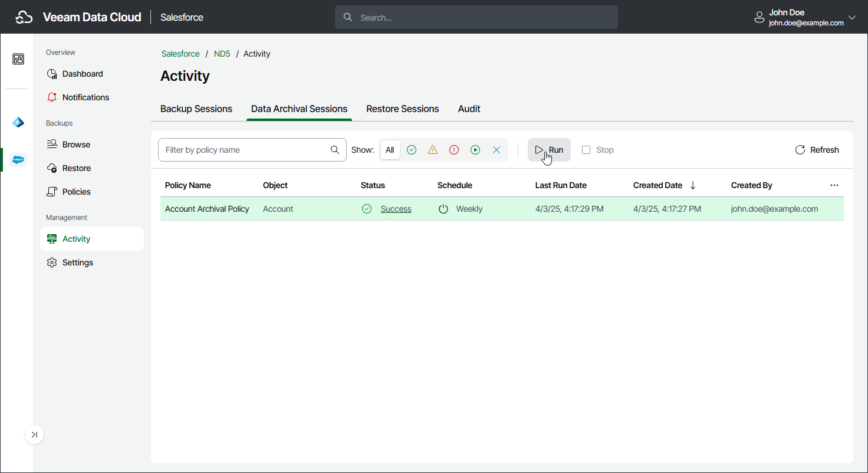
Task: Sort by Created By column header
Action: click(752, 185)
